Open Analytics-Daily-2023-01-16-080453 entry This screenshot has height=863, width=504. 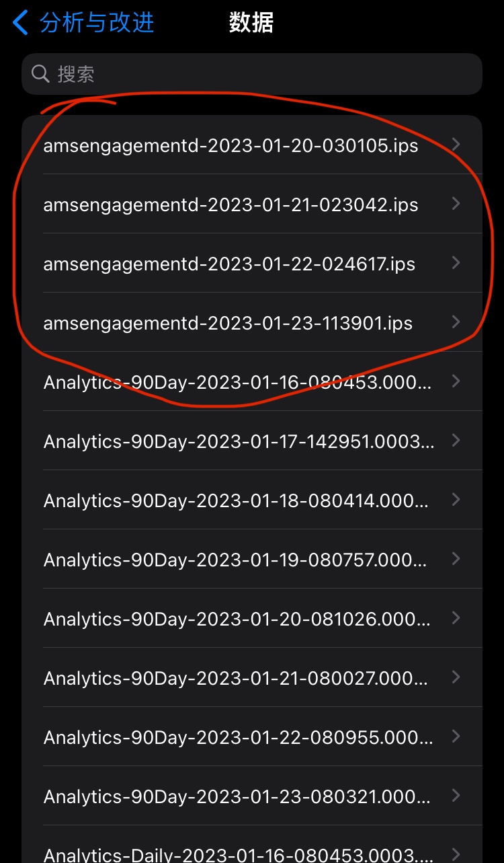[x=239, y=854]
